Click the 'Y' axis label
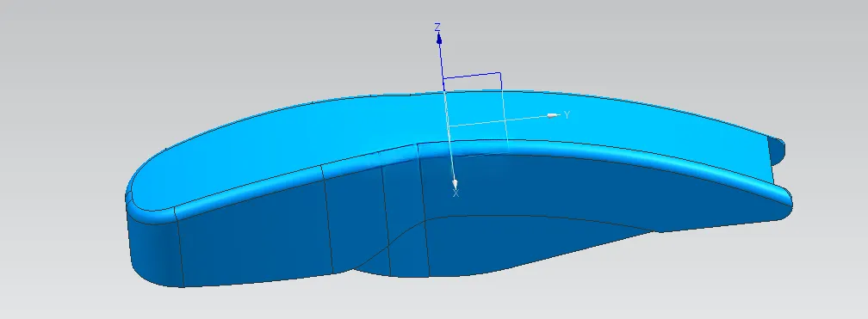This screenshot has width=868, height=319. (567, 115)
